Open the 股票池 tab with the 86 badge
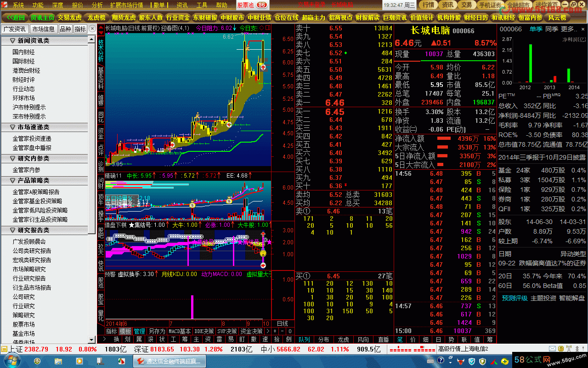The height and width of the screenshot is (368, 588). pos(252,5)
